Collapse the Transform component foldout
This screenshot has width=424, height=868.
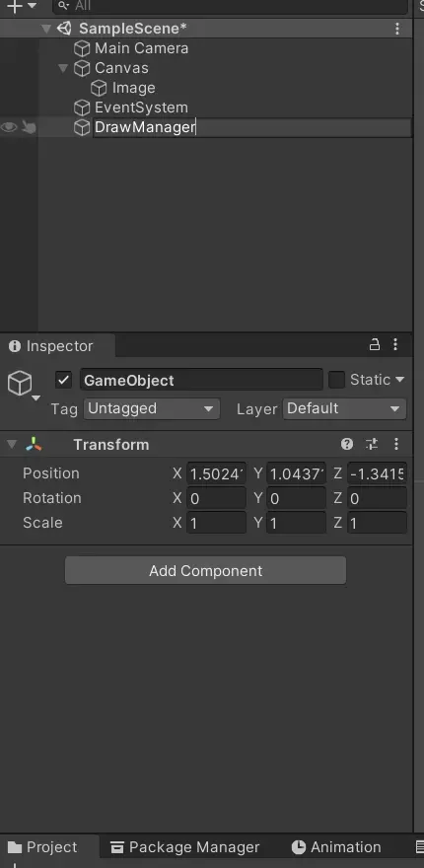click(x=12, y=445)
